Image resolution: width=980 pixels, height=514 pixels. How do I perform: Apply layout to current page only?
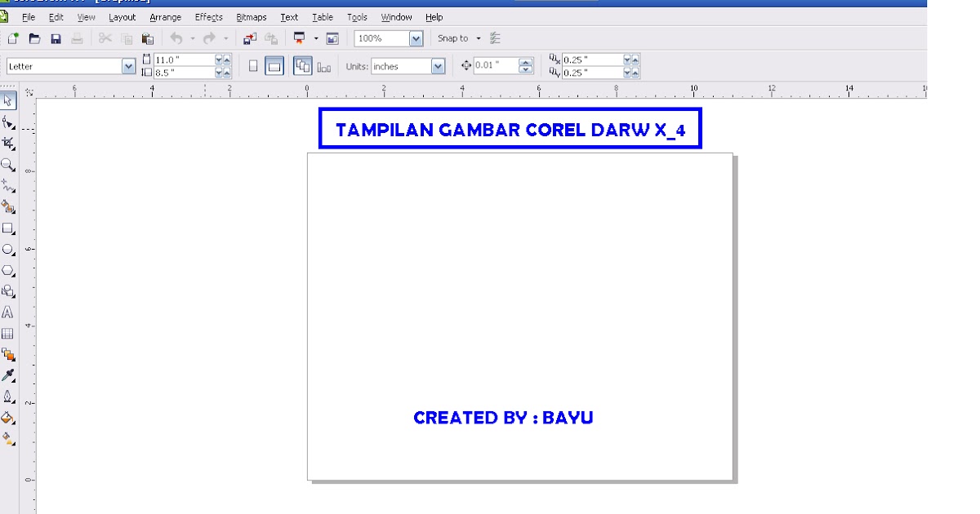[324, 66]
